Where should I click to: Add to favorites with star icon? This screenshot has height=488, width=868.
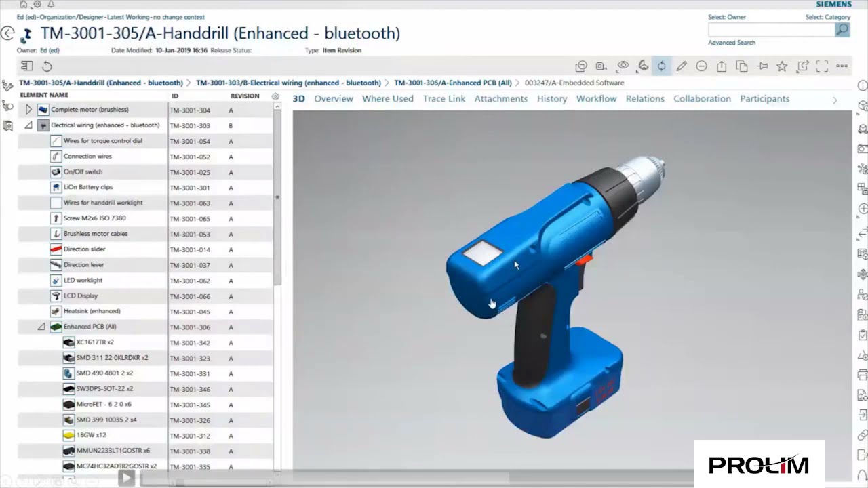tap(782, 66)
